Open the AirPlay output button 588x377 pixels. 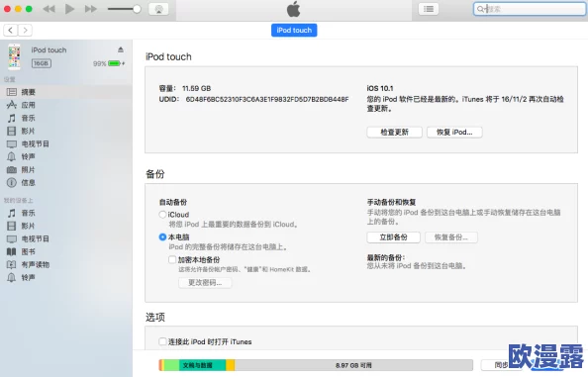[158, 9]
